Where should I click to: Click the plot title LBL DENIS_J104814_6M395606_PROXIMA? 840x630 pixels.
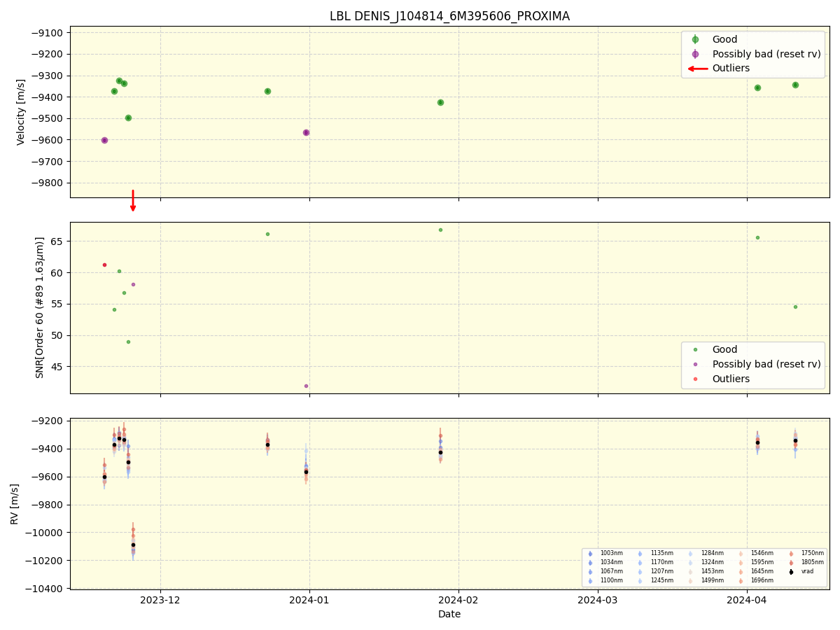(x=449, y=16)
